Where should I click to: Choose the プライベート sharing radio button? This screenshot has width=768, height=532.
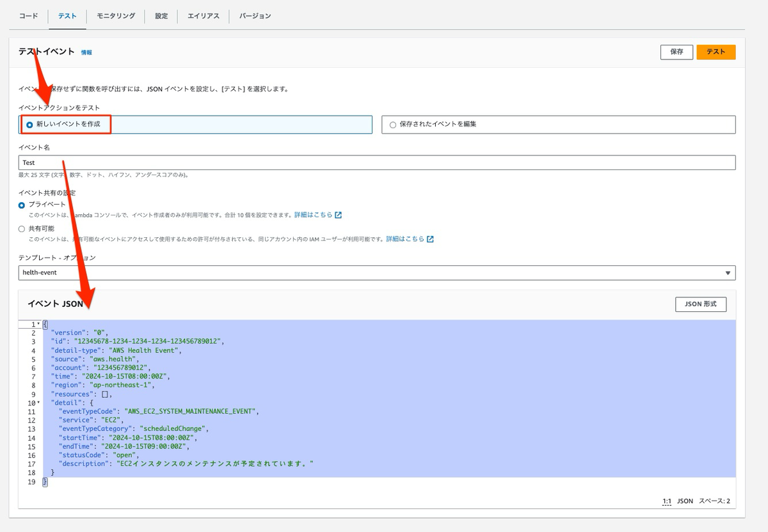click(22, 205)
